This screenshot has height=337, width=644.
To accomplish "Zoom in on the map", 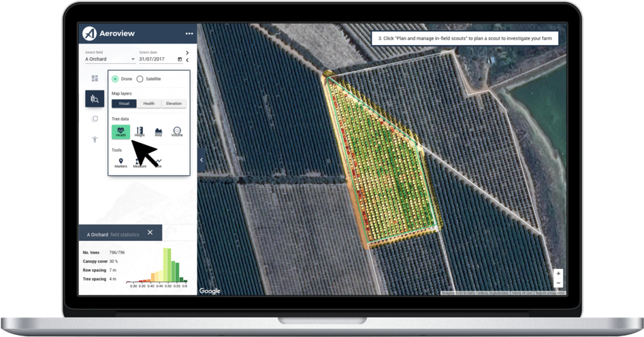I will (558, 274).
